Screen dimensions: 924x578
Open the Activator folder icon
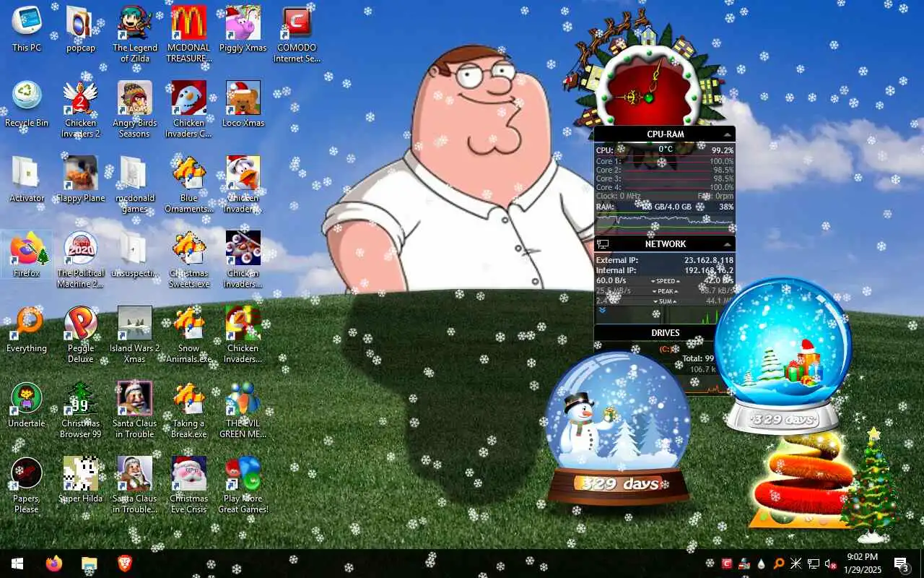27,181
